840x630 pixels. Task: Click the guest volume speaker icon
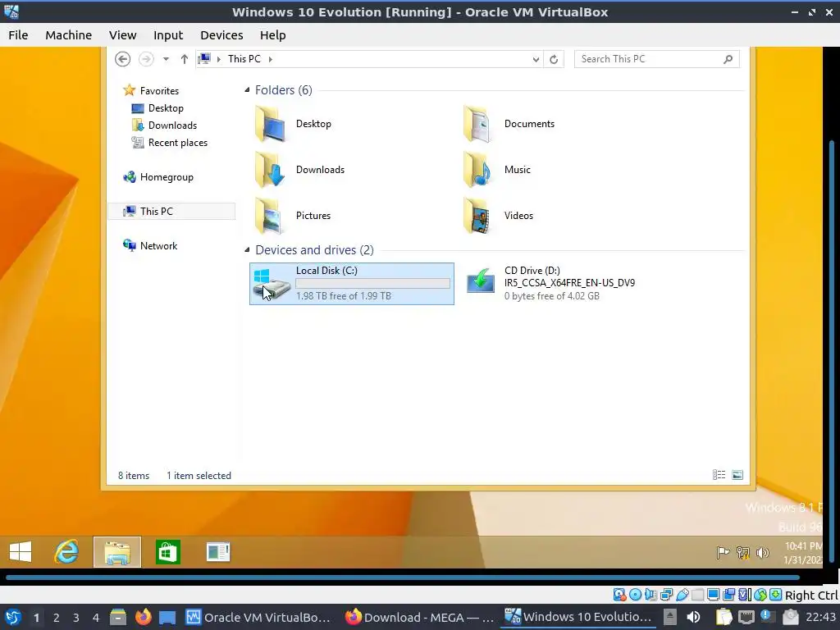tap(762, 552)
